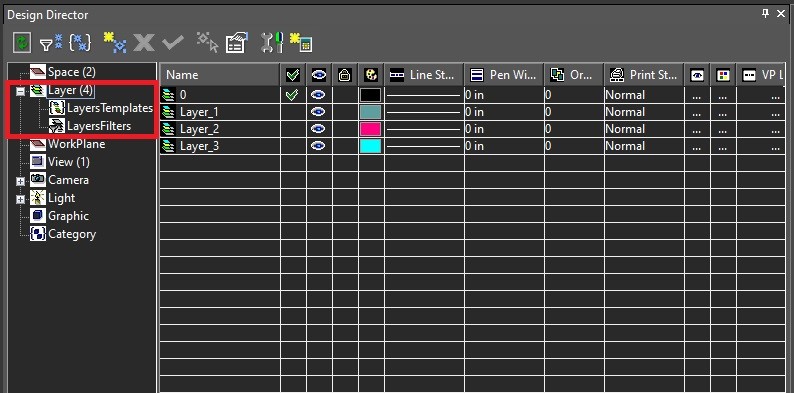Select the LayersFilters tree item

pyautogui.click(x=99, y=126)
